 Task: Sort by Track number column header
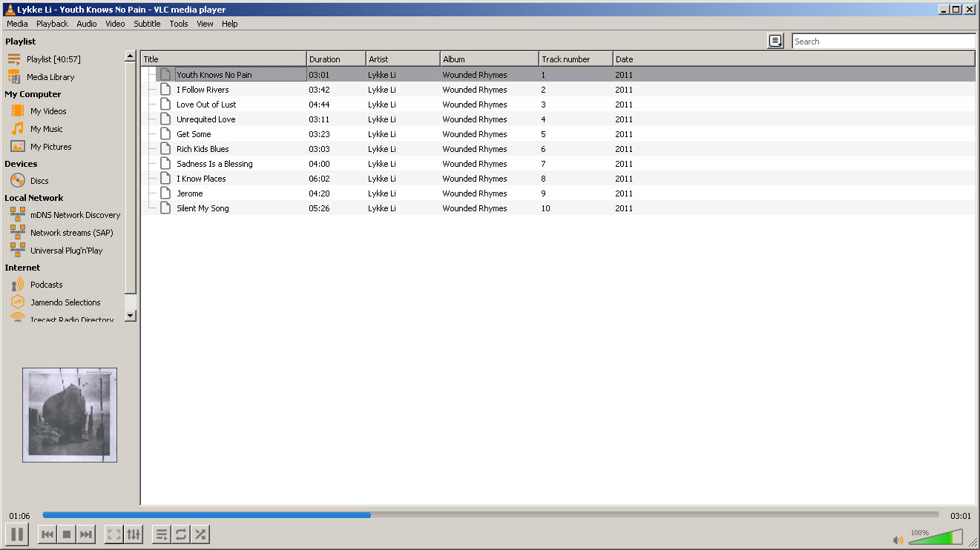coord(576,59)
